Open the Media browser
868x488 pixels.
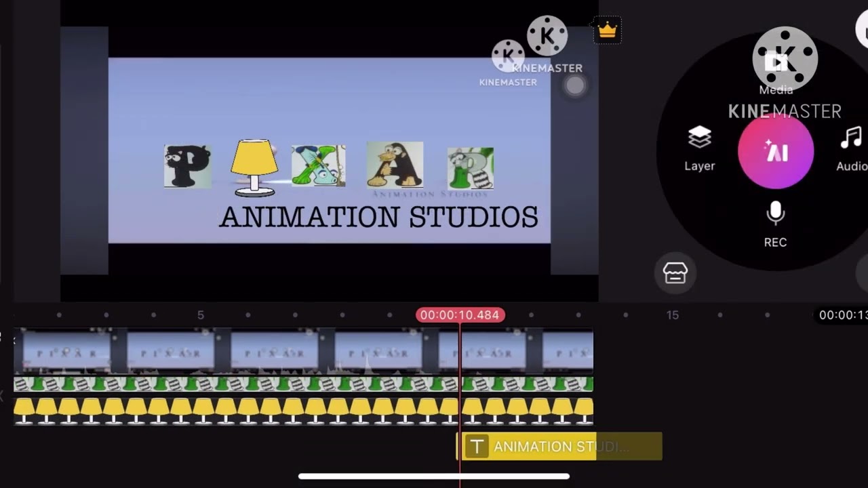click(776, 72)
